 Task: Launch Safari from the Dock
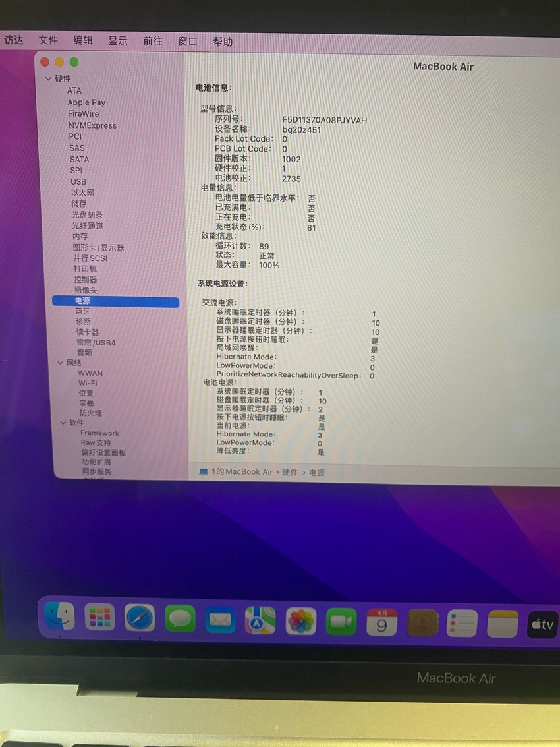tap(140, 618)
